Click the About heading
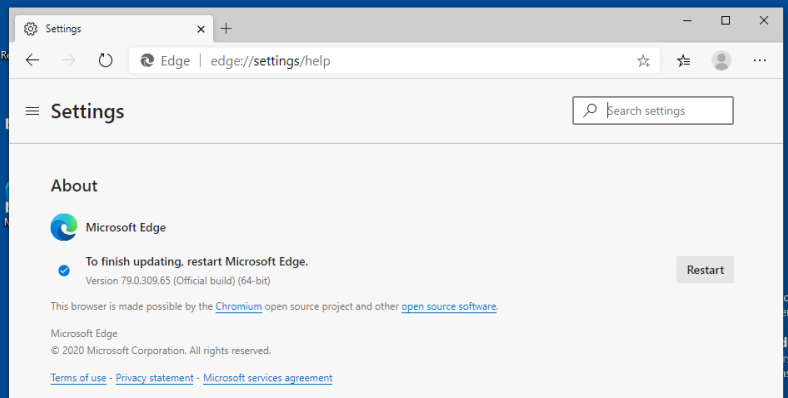 pyautogui.click(x=74, y=186)
